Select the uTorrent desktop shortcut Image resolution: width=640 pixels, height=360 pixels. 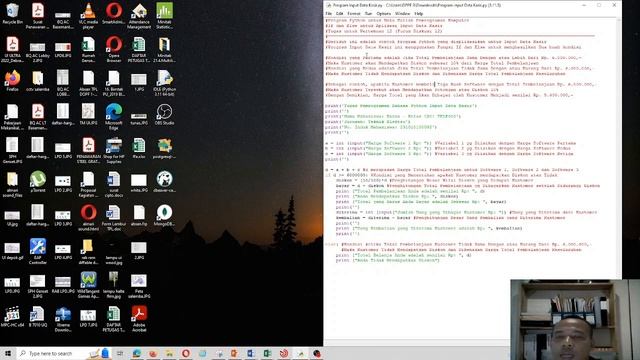(x=38, y=182)
